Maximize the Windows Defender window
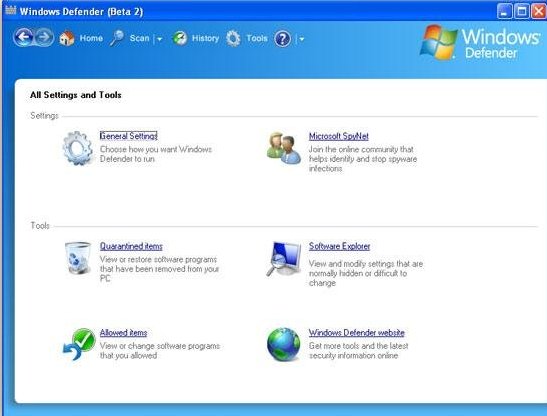Screen dimensions: 547x416 point(522,12)
